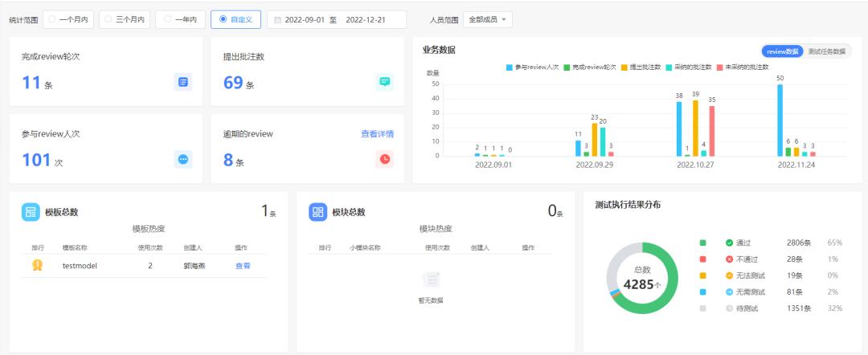Viewport: 868px width, 355px height.
Task: Click blue color square for 无需测试 legend
Action: pos(703,292)
